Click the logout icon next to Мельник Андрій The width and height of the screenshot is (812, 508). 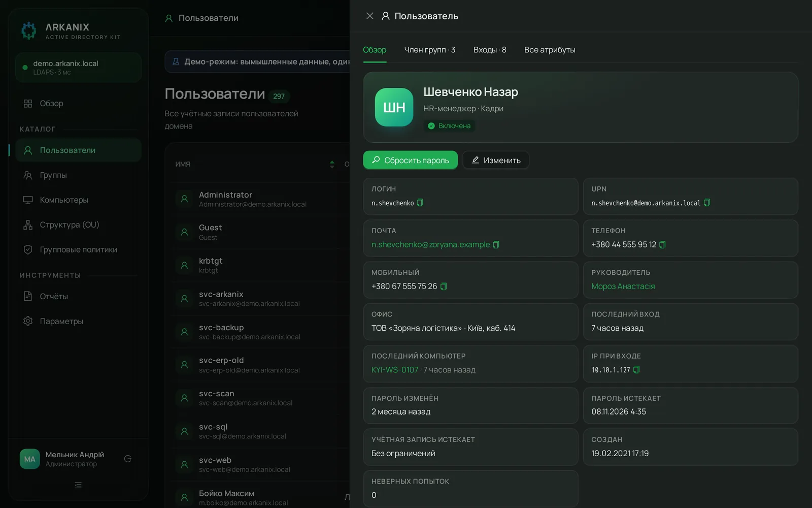pyautogui.click(x=128, y=459)
